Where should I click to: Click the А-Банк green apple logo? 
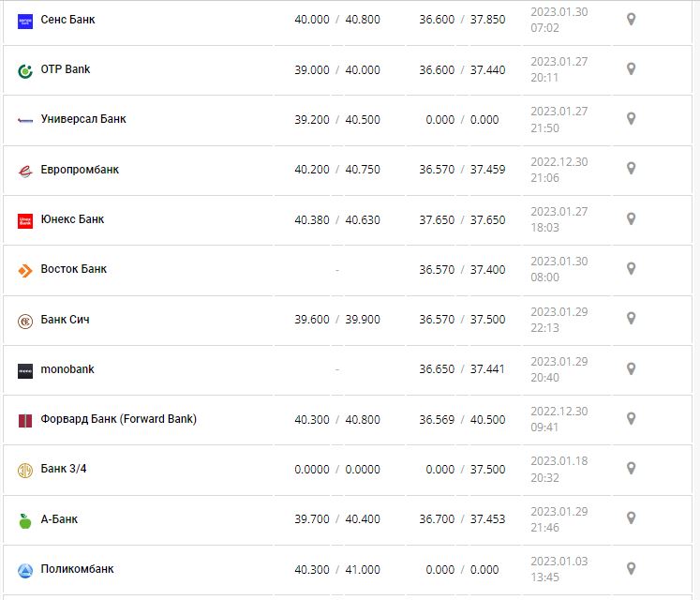coord(25,520)
